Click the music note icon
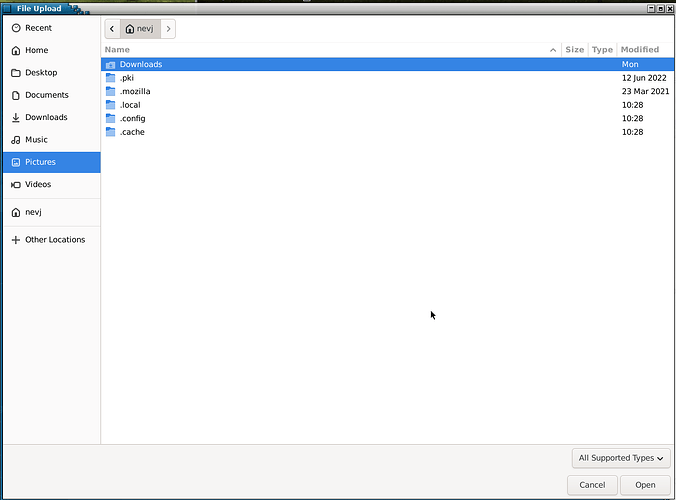676x500 pixels. 16,140
